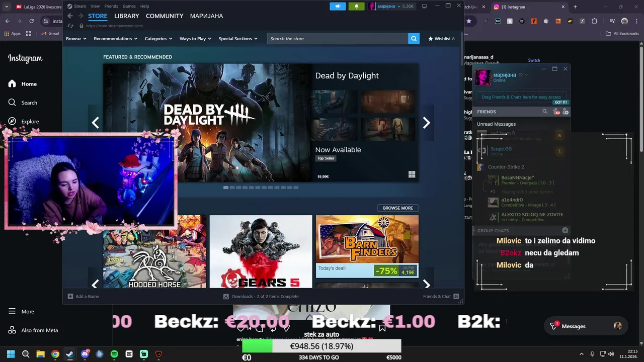
Task: Open Friends & Chat button
Action: [441, 297]
